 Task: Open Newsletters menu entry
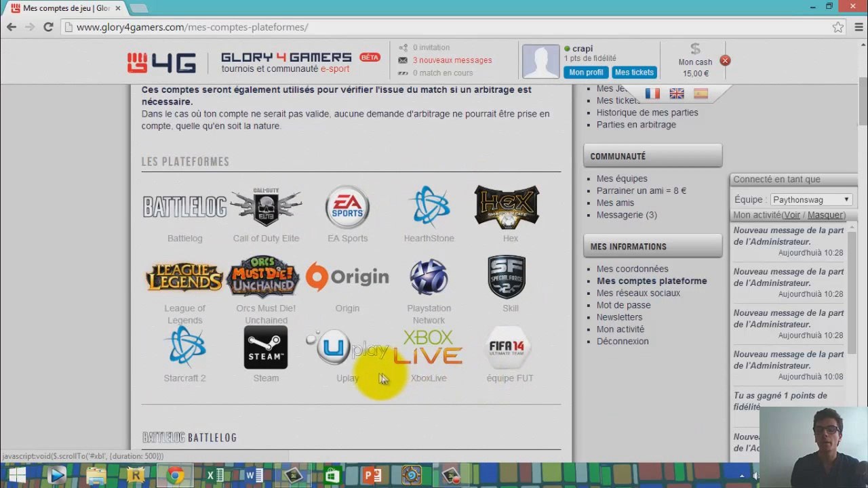point(619,317)
